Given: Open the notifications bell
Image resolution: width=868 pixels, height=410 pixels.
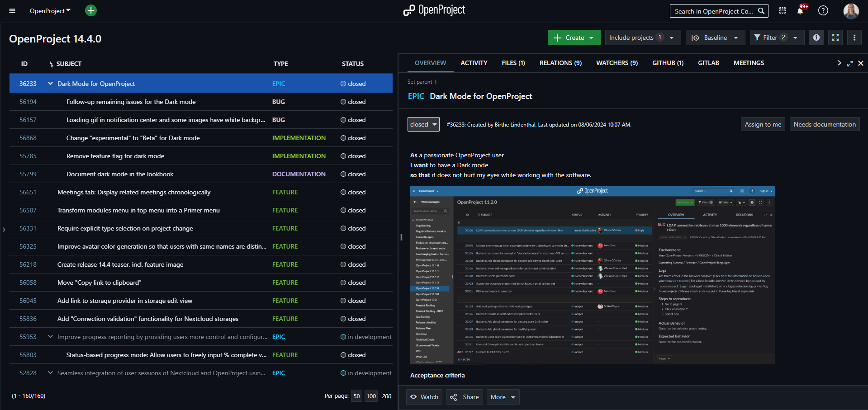Looking at the screenshot, I should [801, 10].
